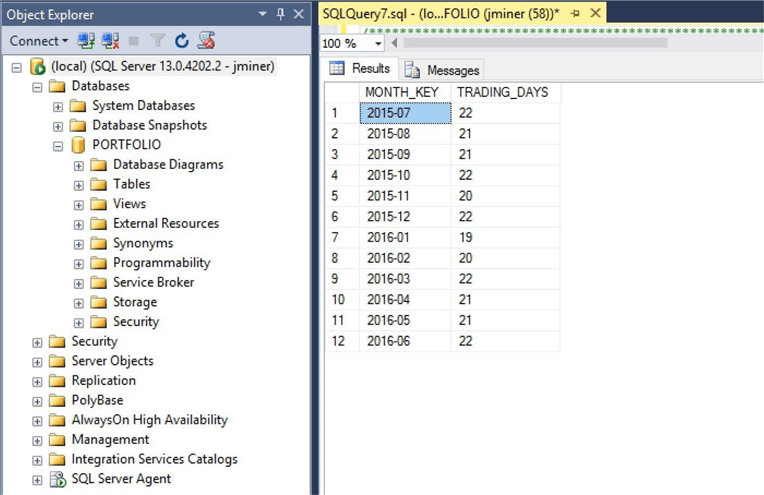Select the SQL Server Agent node

pos(121,479)
